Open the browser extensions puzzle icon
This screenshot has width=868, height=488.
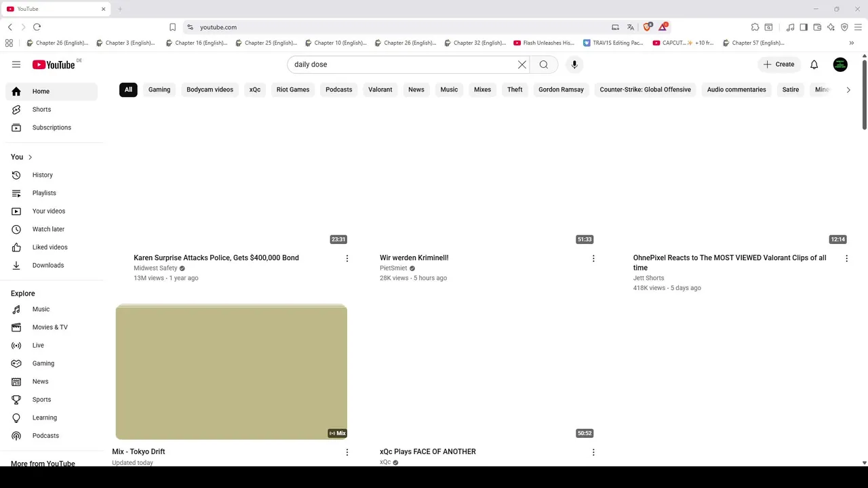[755, 27]
